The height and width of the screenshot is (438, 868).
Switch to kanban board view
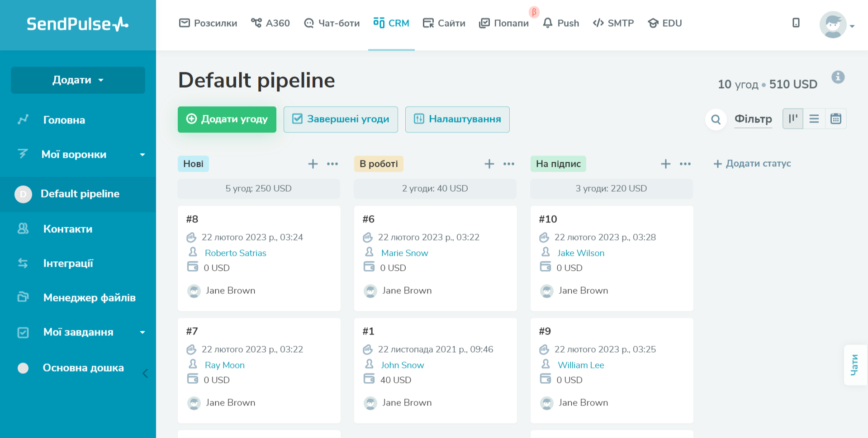[793, 119]
